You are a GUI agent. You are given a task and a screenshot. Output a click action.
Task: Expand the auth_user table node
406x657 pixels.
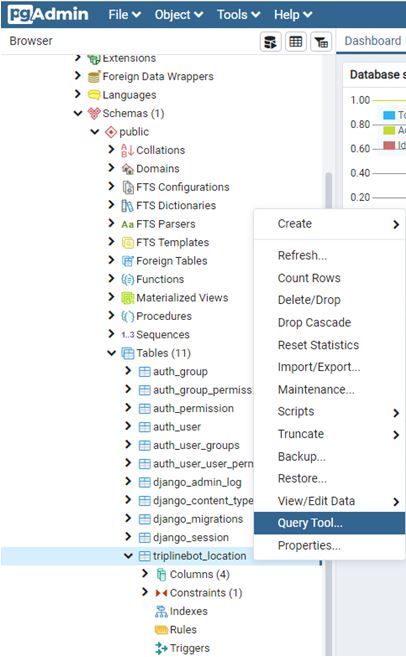pyautogui.click(x=128, y=426)
